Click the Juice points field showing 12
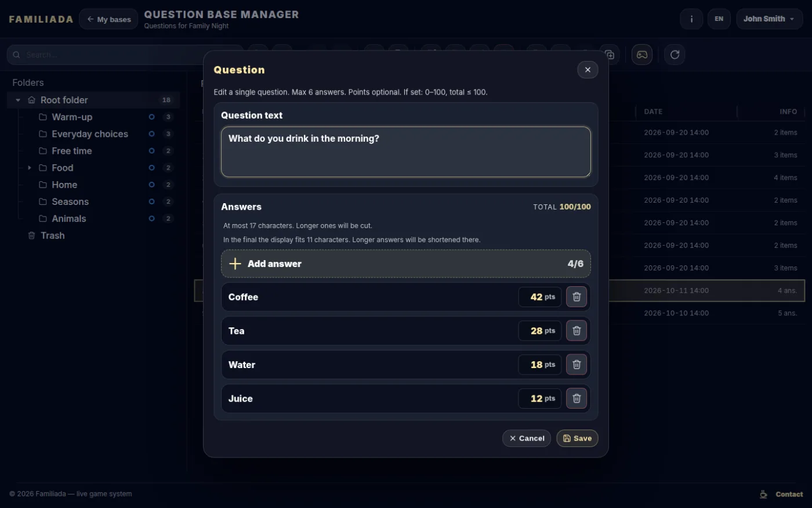Screen dimensions: 812x508 tap(540, 398)
